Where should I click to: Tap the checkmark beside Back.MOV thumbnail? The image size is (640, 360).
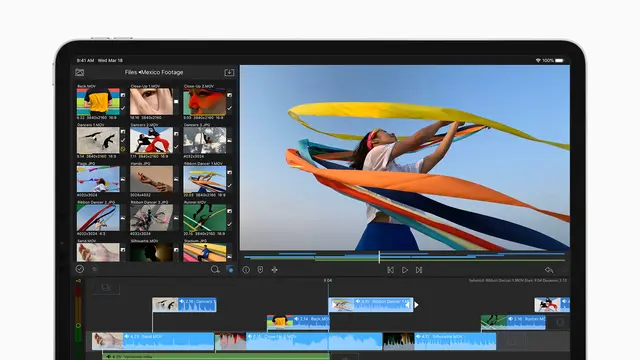tap(123, 108)
